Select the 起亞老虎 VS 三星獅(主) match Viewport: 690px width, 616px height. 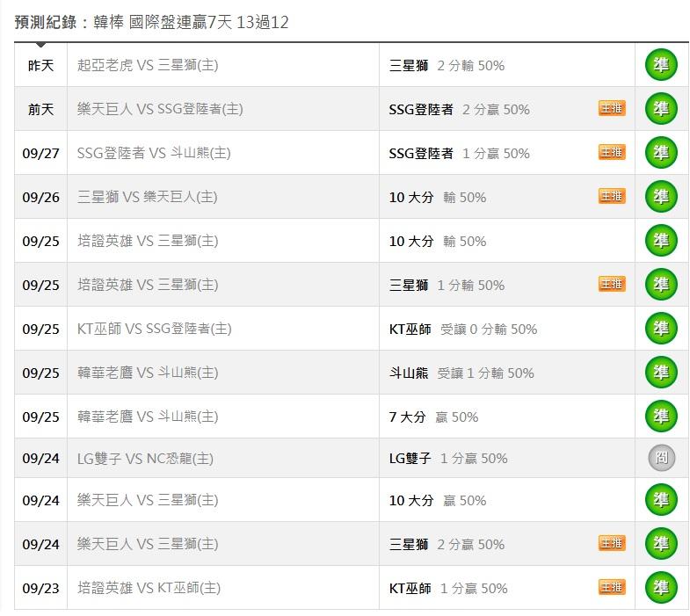coord(148,65)
